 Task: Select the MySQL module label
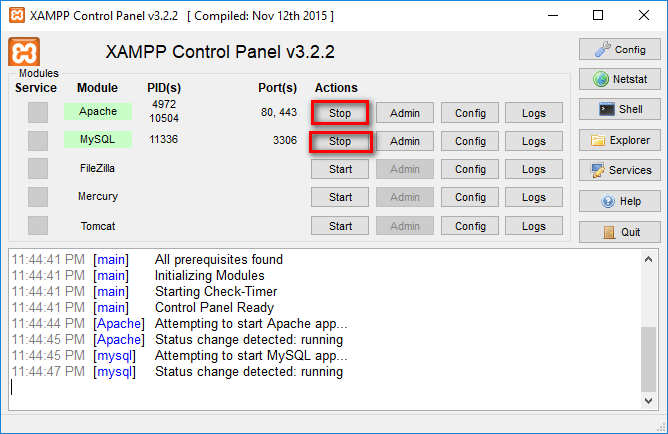pos(98,139)
